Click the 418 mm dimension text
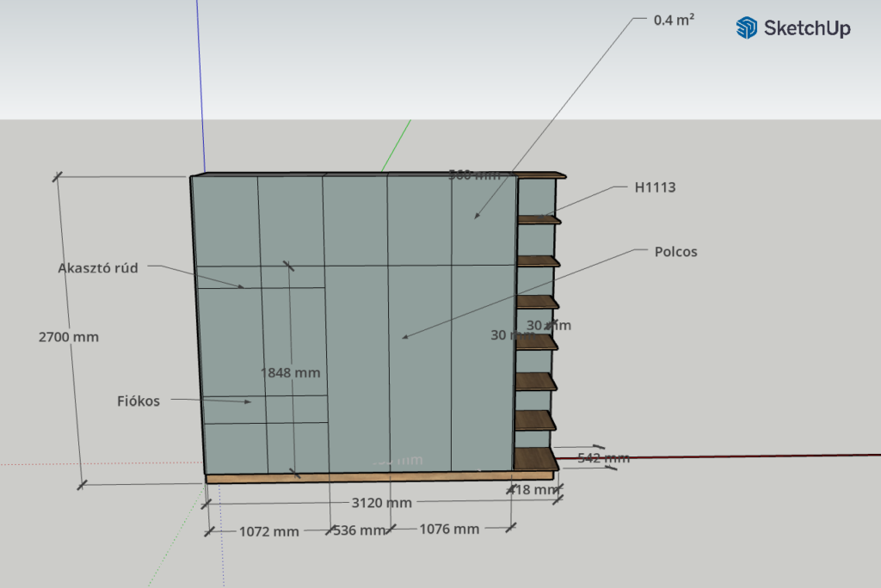 (535, 490)
